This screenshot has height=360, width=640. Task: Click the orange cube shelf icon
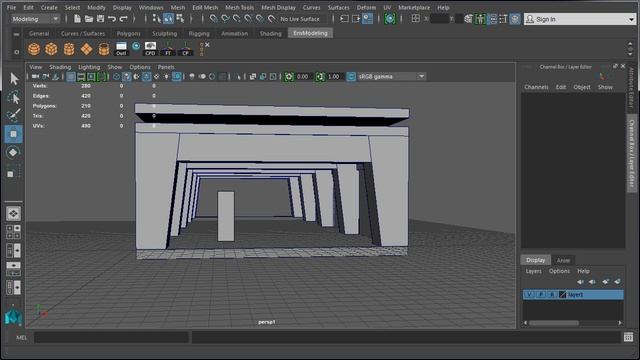[x=51, y=49]
